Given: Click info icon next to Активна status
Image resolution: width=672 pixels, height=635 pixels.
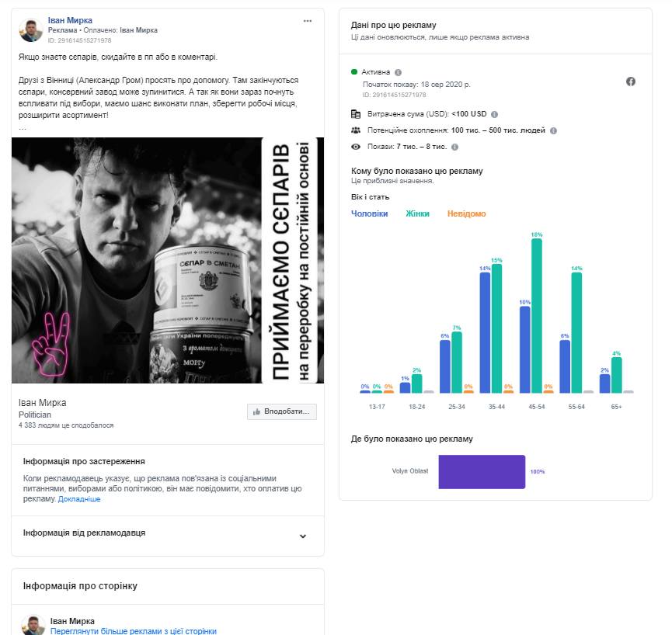Looking at the screenshot, I should 399,71.
